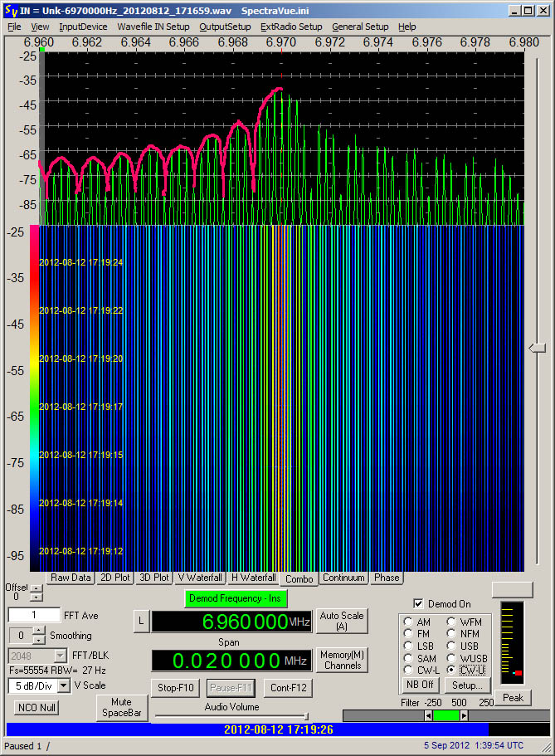This screenshot has width=555, height=756.
Task: Click Cont-F12 button
Action: click(x=289, y=688)
